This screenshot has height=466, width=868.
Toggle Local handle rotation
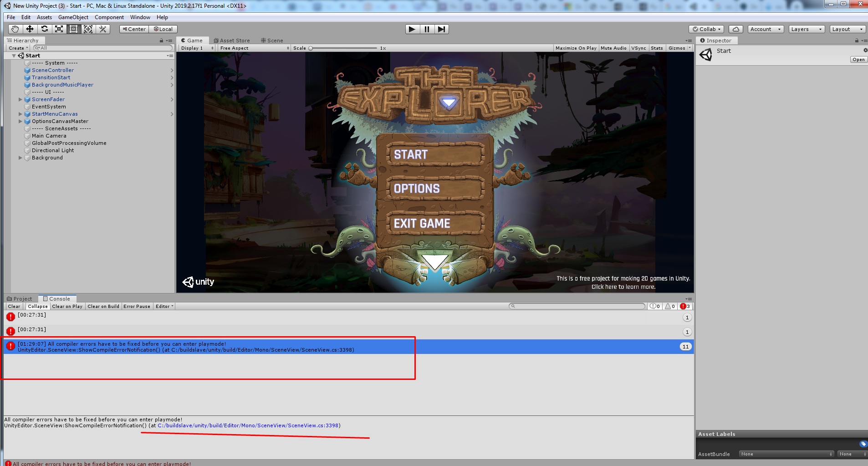point(163,29)
